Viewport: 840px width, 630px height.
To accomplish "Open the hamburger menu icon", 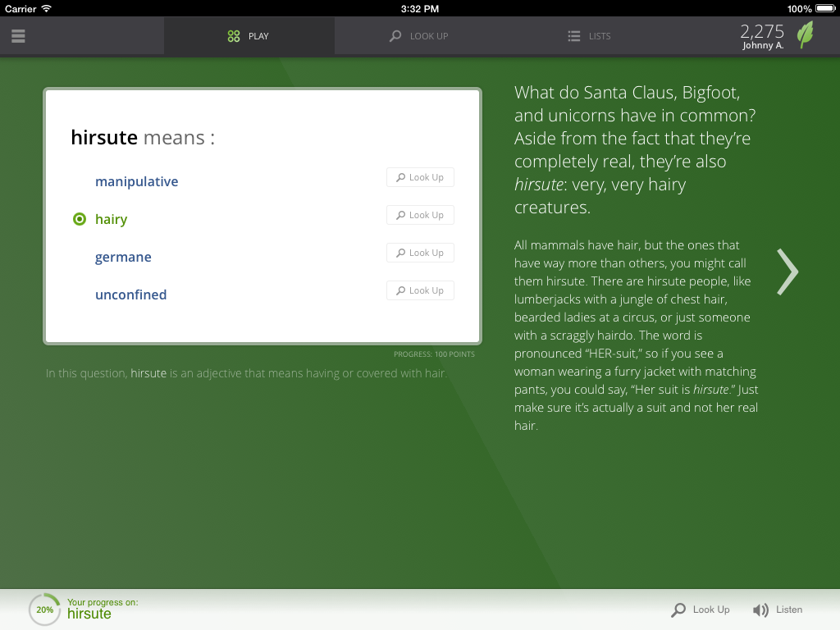I will (18, 36).
